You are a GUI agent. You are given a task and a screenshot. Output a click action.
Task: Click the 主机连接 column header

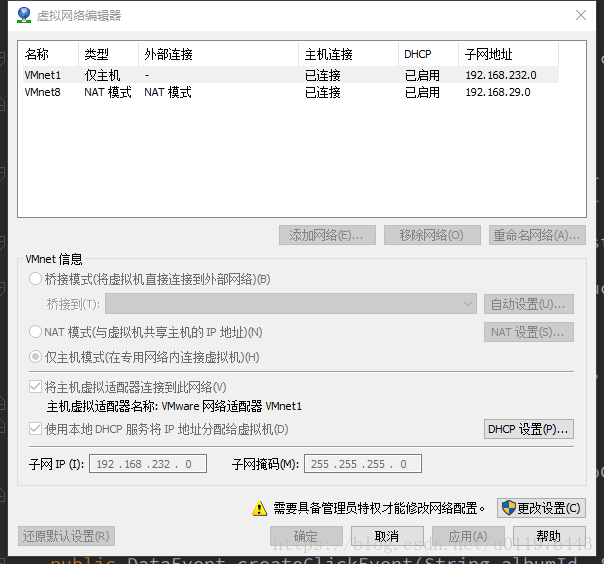(x=348, y=54)
